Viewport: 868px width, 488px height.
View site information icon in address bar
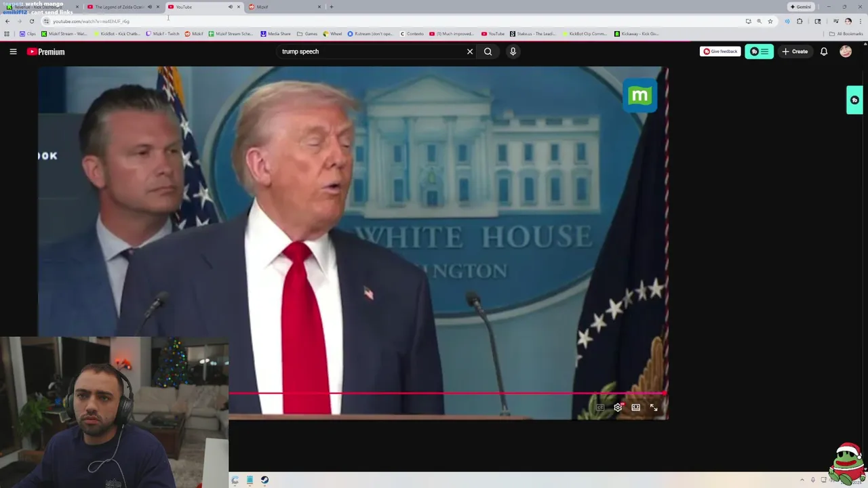[x=46, y=21]
